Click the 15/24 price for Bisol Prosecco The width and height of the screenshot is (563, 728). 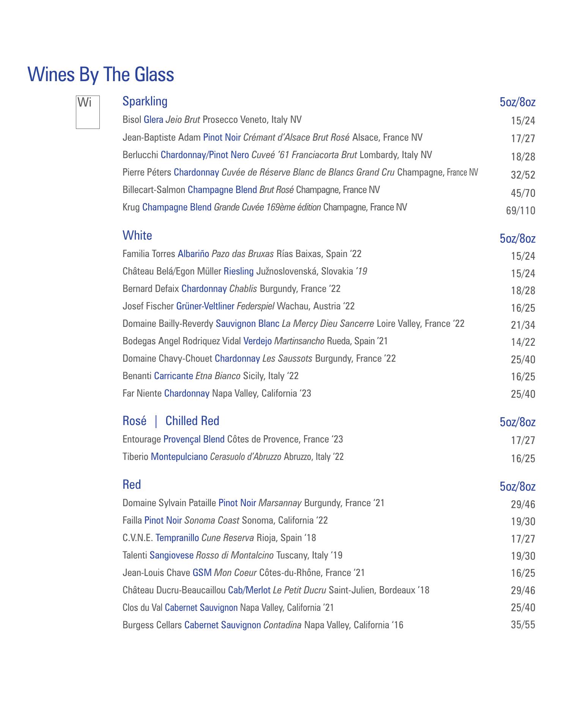(x=523, y=121)
